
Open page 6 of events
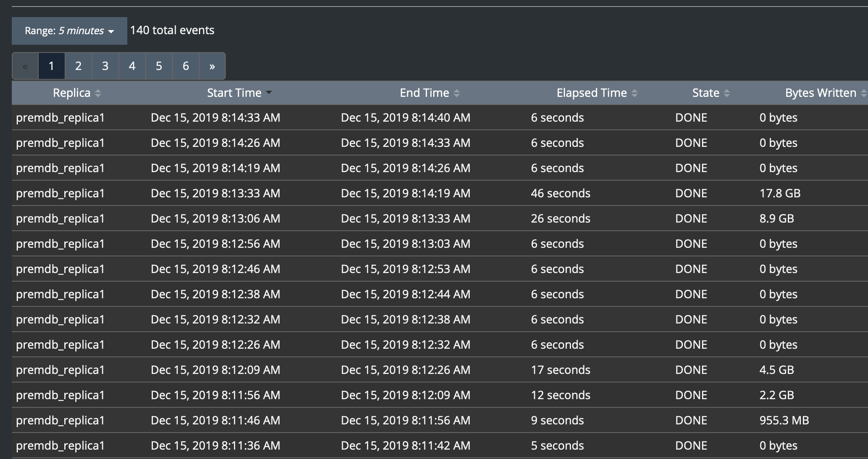(186, 66)
